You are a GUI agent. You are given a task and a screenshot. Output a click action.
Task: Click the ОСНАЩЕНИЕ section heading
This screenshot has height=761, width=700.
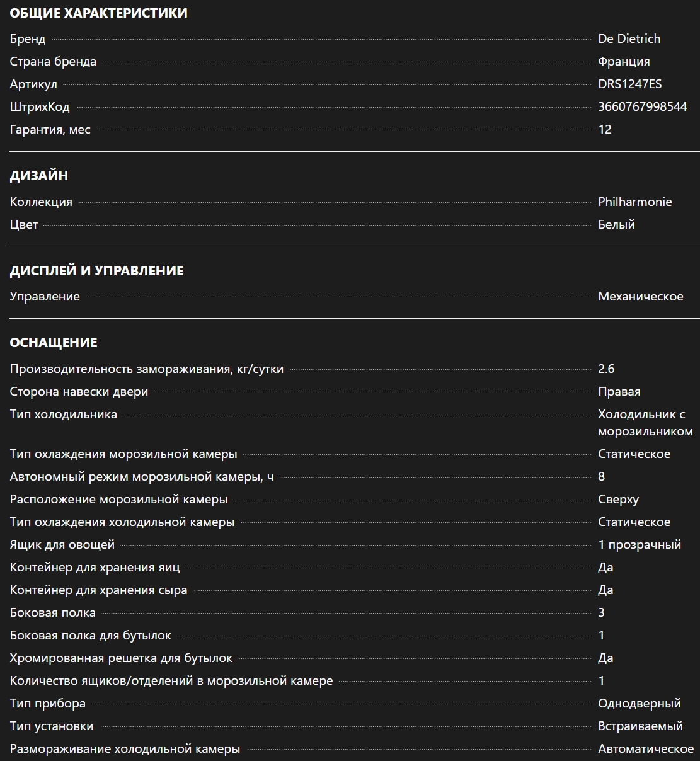click(54, 343)
